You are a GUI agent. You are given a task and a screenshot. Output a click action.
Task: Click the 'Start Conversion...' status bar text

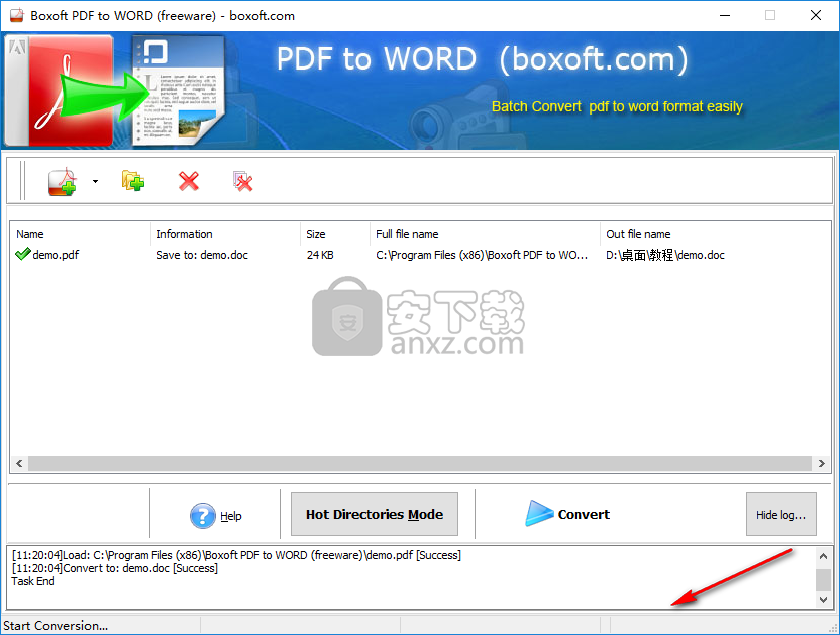[x=56, y=625]
